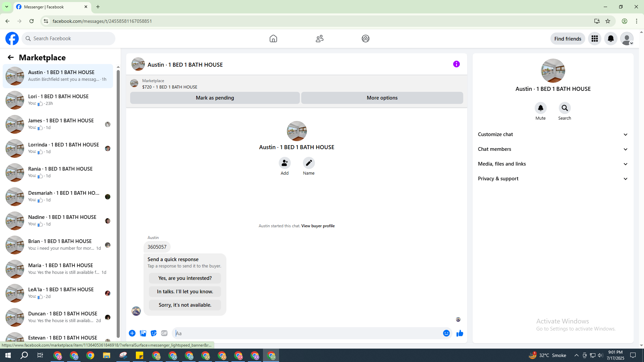
Task: Open Lorrinda's house conversation
Action: click(x=58, y=148)
